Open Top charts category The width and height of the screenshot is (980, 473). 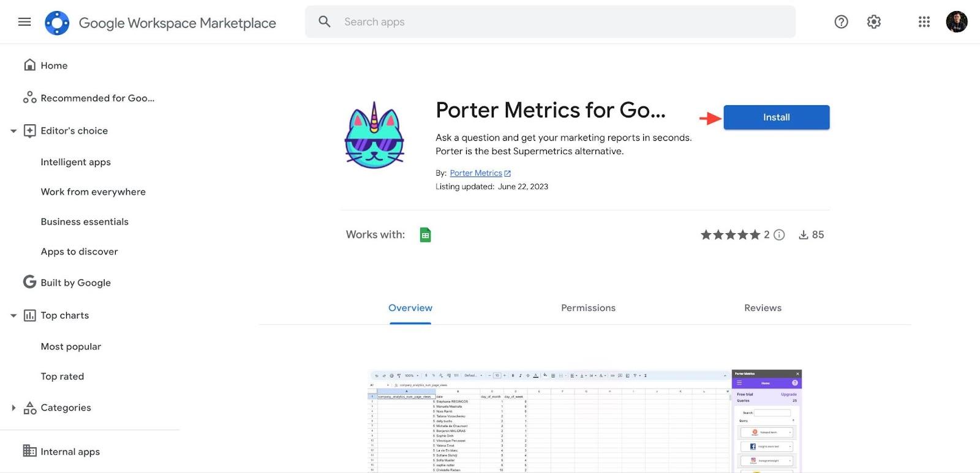point(64,316)
